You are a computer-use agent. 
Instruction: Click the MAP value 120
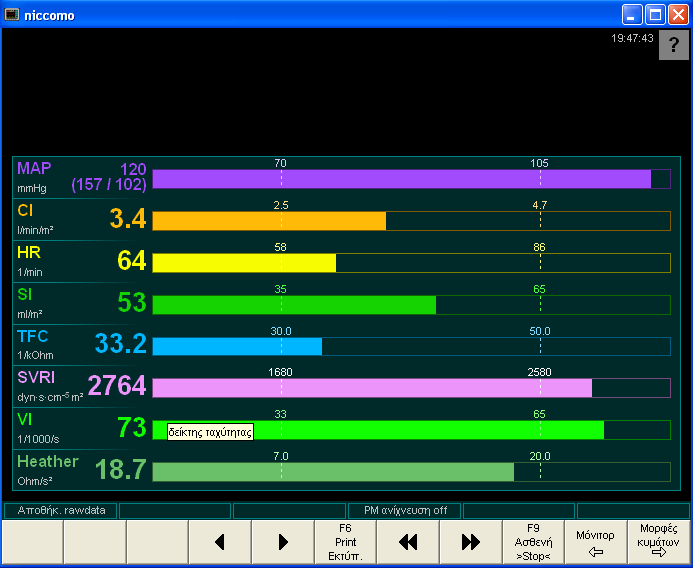tap(133, 169)
